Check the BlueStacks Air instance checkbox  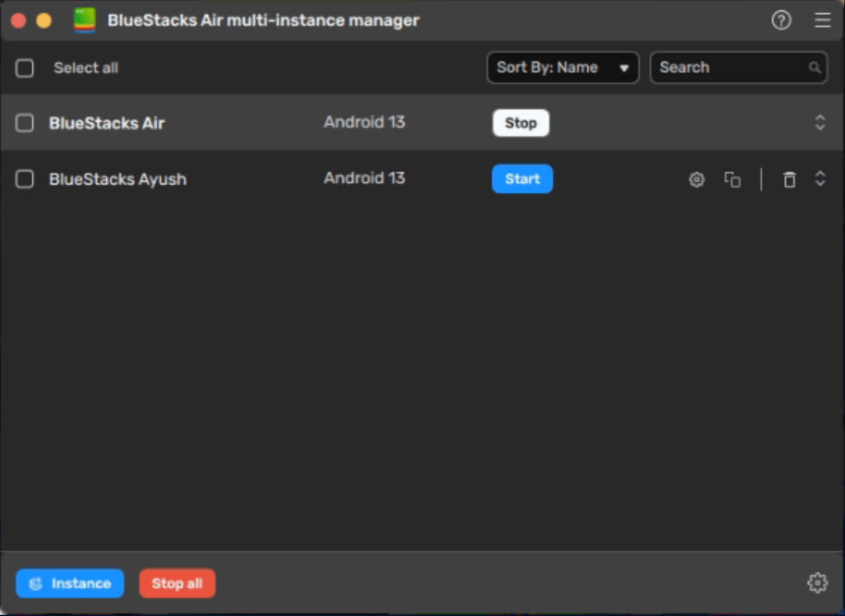click(25, 123)
